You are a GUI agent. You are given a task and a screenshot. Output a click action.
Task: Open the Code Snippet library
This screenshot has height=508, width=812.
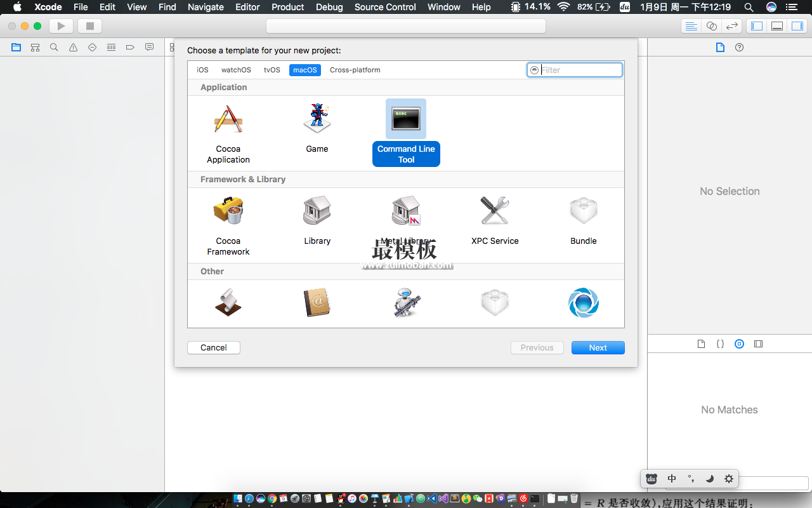720,344
